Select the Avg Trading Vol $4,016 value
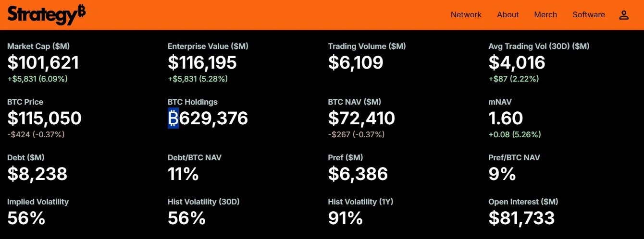644x239 pixels. [517, 62]
